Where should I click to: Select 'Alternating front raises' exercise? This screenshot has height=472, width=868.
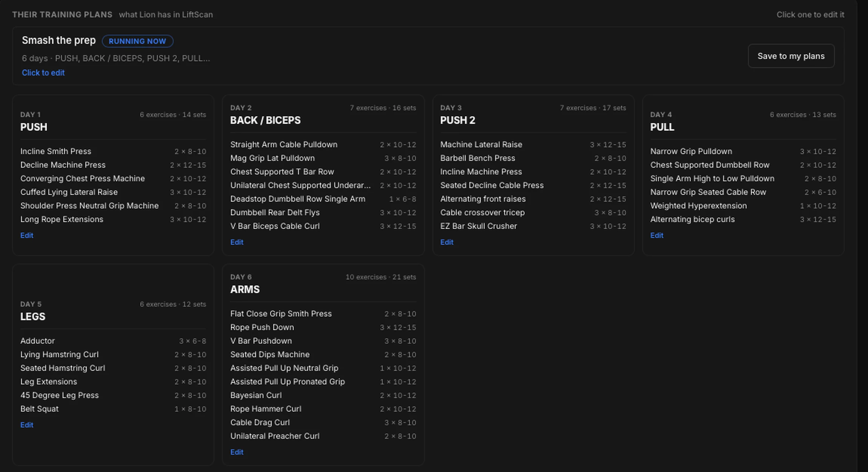pyautogui.click(x=533, y=199)
